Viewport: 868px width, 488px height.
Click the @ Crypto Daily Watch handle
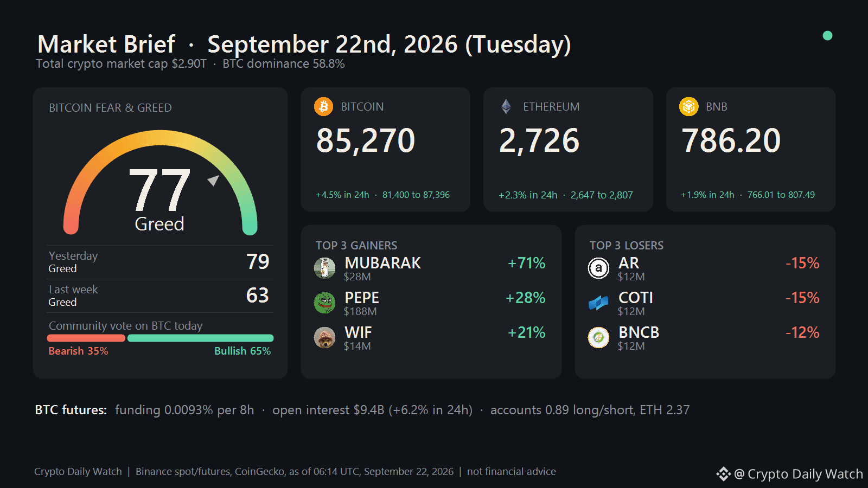798,474
